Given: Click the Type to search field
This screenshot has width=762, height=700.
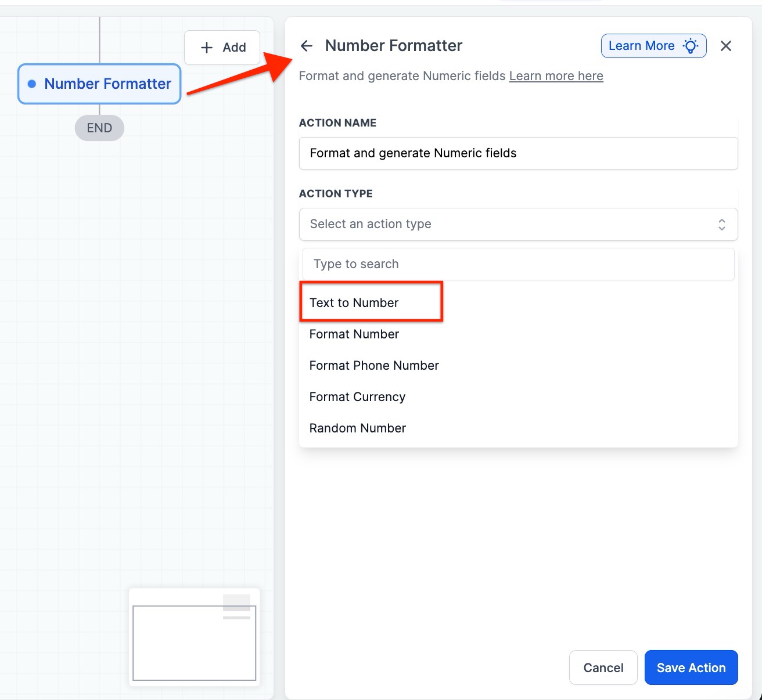Looking at the screenshot, I should click(x=517, y=264).
